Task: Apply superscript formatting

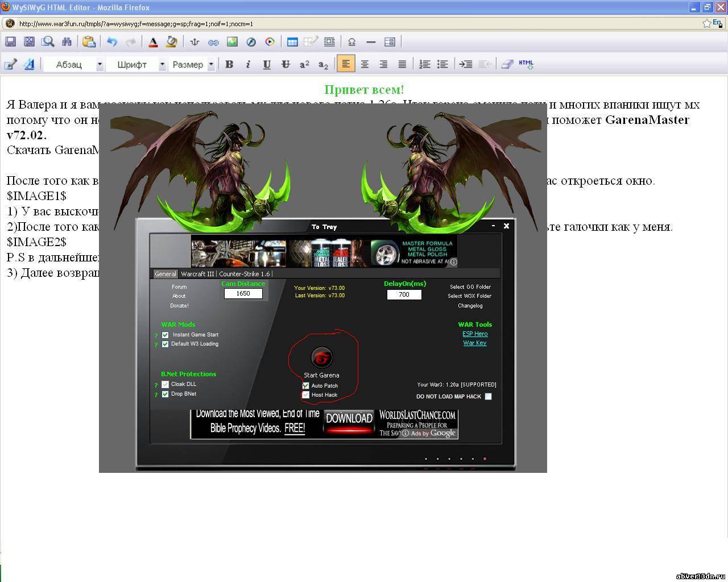Action: (304, 64)
